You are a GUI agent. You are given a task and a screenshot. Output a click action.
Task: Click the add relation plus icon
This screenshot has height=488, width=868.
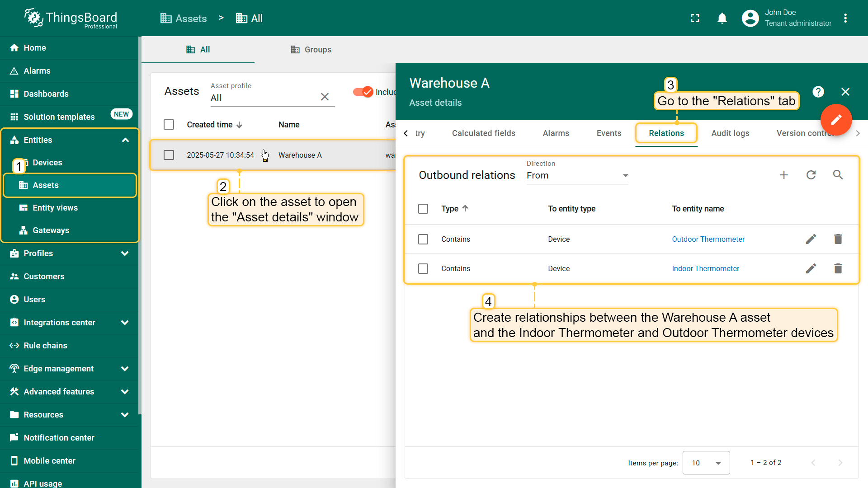pyautogui.click(x=783, y=175)
